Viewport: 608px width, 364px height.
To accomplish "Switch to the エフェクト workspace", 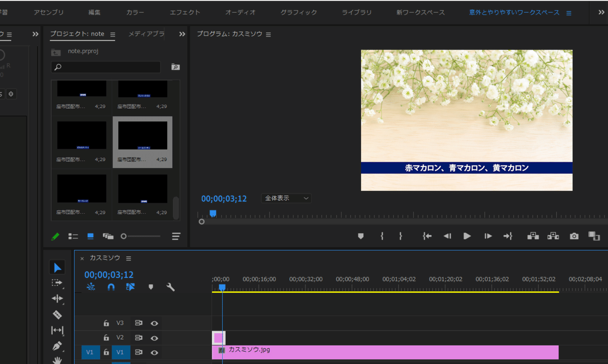I will [185, 12].
